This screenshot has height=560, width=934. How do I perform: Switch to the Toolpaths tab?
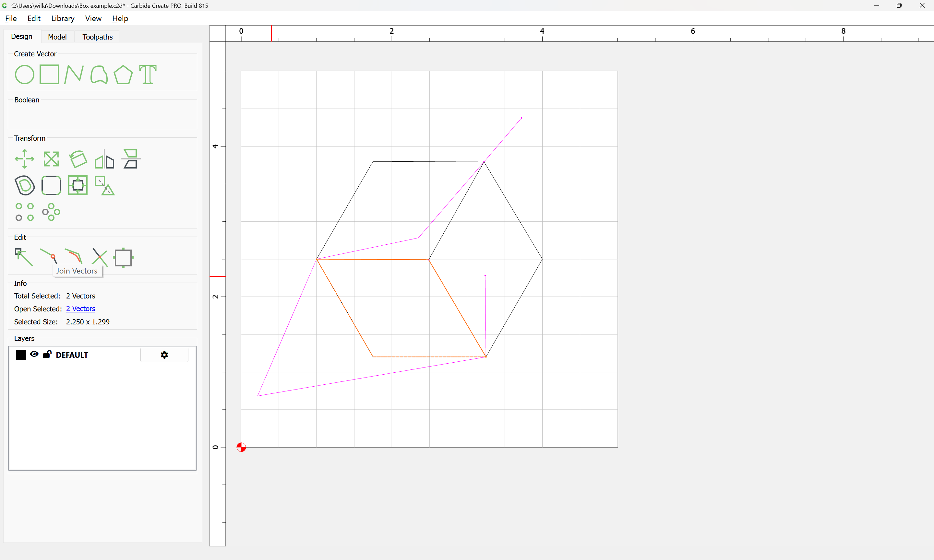tap(97, 37)
